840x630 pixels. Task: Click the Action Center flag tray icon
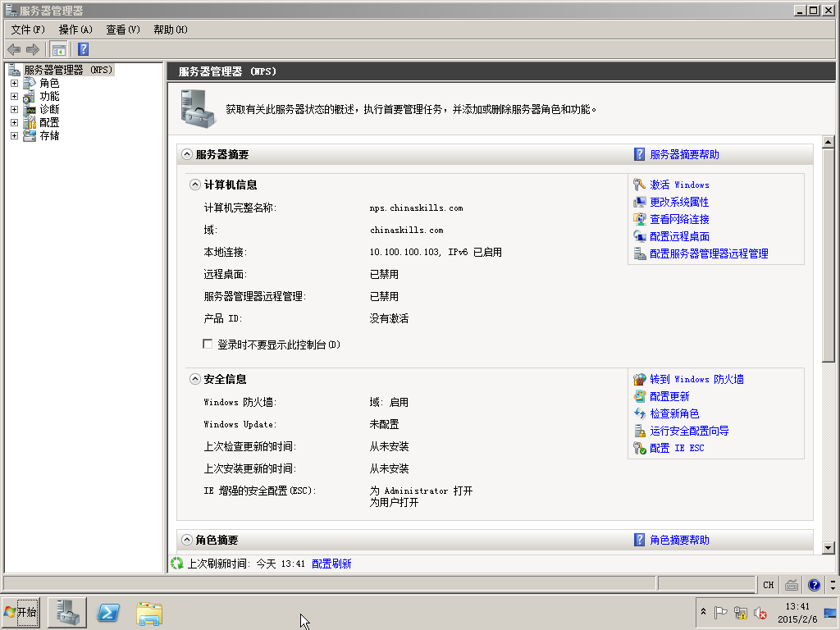[x=720, y=612]
